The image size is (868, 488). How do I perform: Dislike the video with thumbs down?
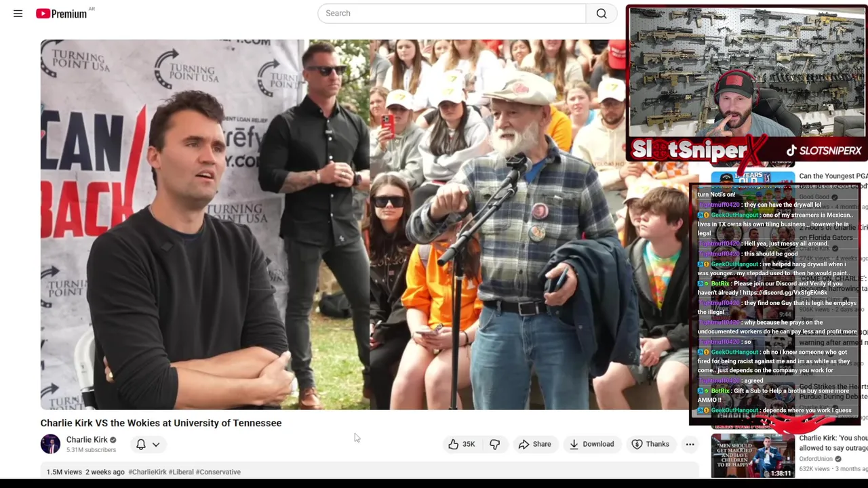(495, 444)
